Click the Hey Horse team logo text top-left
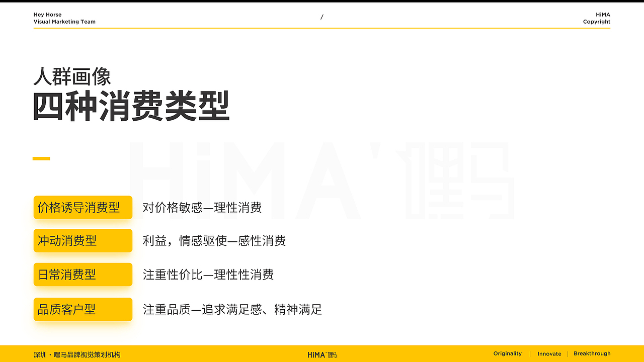This screenshot has height=362, width=644. point(64,18)
